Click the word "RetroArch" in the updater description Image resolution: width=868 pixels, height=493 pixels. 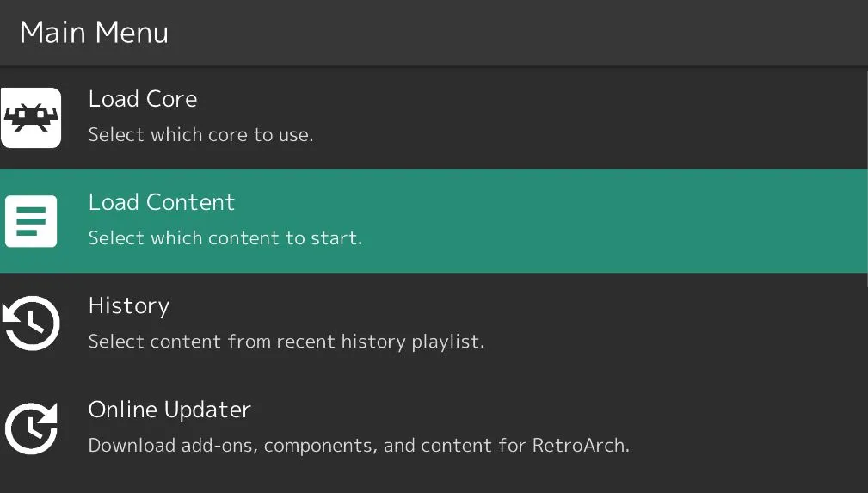coord(580,446)
